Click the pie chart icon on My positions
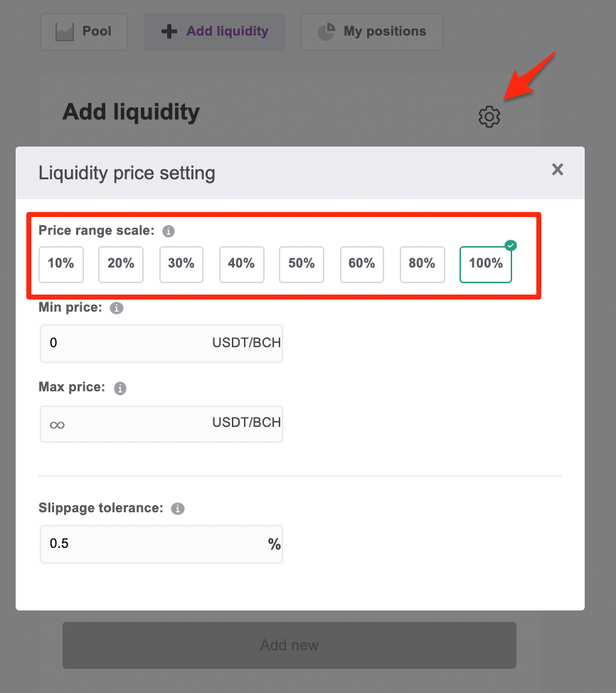Image resolution: width=616 pixels, height=693 pixels. point(326,32)
